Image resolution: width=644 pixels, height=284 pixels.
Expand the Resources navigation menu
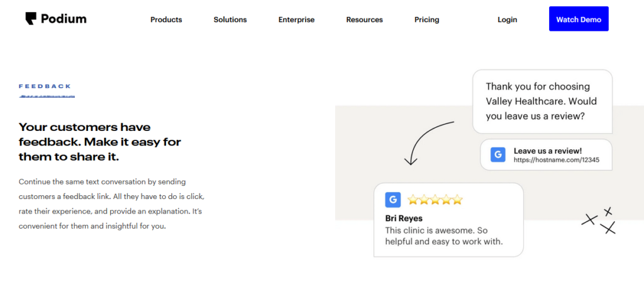364,20
